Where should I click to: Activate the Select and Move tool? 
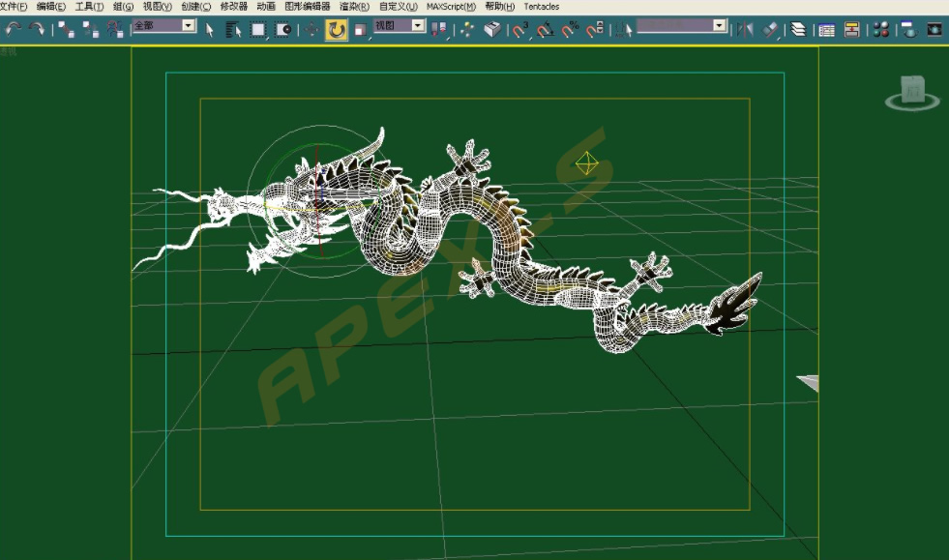point(311,29)
